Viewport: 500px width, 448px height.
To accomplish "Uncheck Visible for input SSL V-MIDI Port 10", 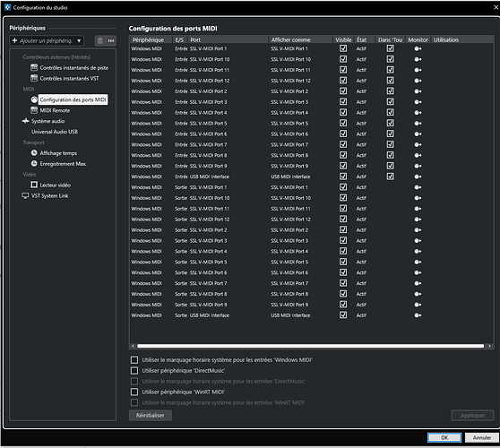I will pos(343,59).
